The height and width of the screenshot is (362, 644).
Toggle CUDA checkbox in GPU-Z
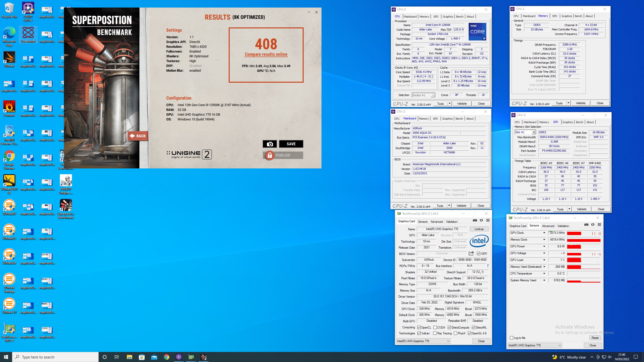435,328
